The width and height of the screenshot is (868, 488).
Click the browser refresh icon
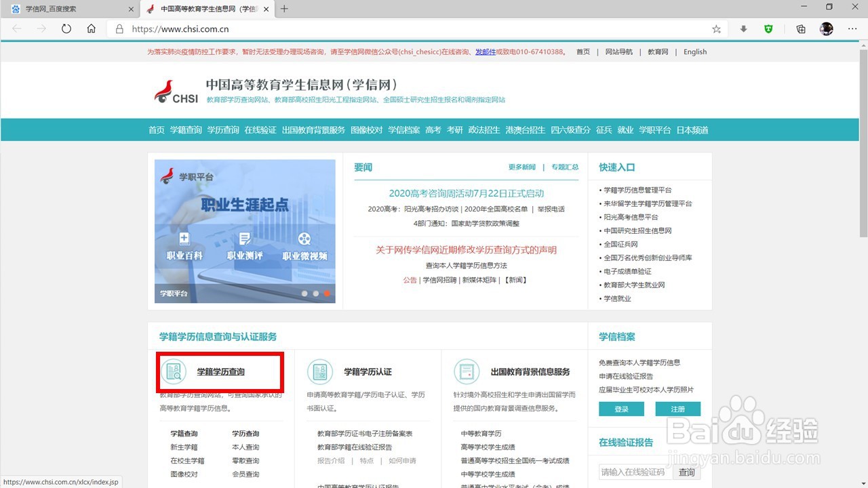click(x=66, y=29)
